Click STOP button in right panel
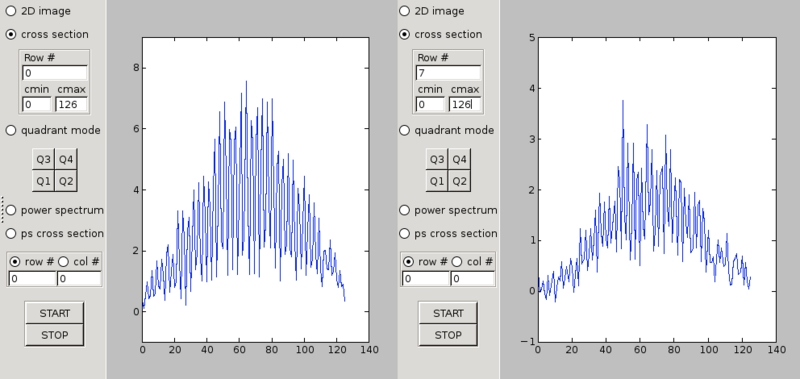Image resolution: width=800 pixels, height=379 pixels. pos(448,335)
